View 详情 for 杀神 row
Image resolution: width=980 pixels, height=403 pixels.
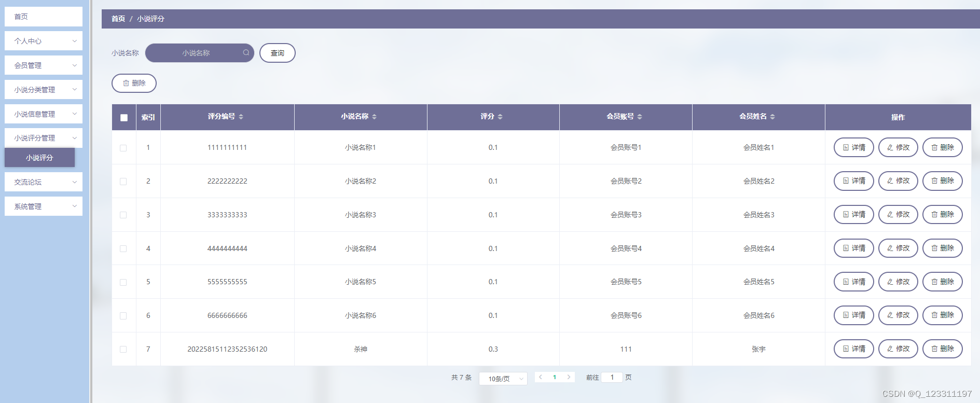coord(853,349)
